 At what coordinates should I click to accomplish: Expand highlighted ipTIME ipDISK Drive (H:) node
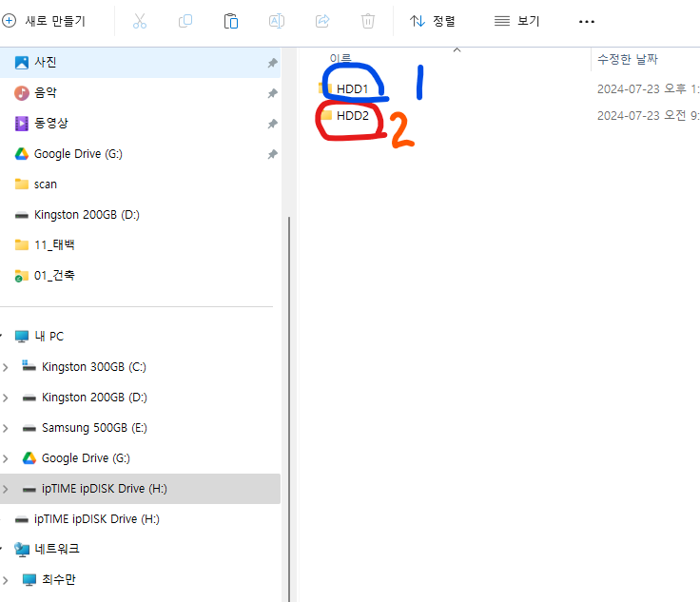(6, 489)
